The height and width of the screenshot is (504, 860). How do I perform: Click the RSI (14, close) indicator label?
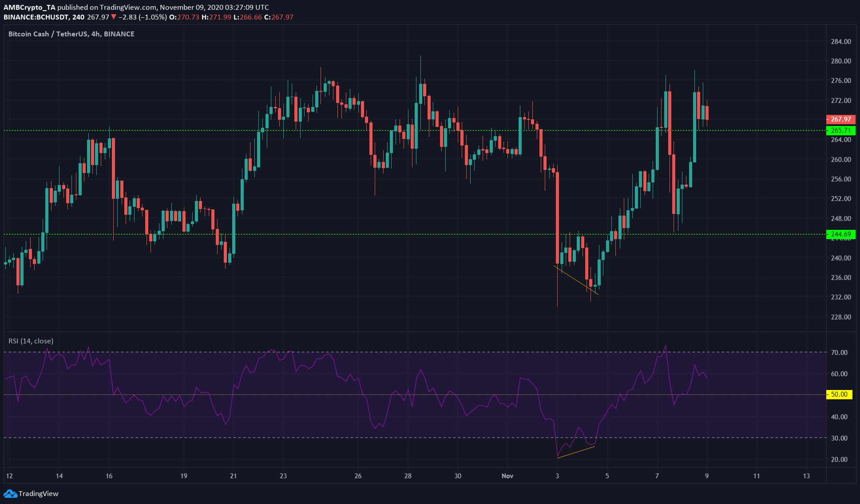click(31, 341)
